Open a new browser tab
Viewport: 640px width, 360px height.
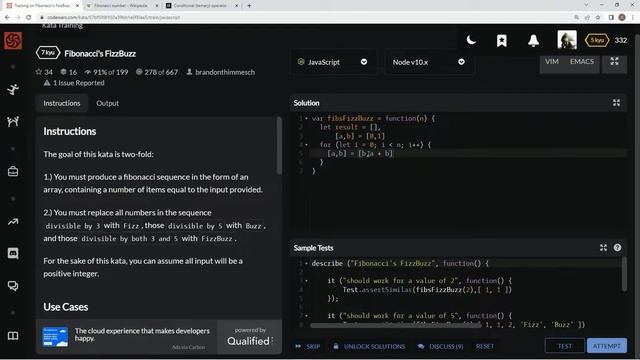(249, 6)
